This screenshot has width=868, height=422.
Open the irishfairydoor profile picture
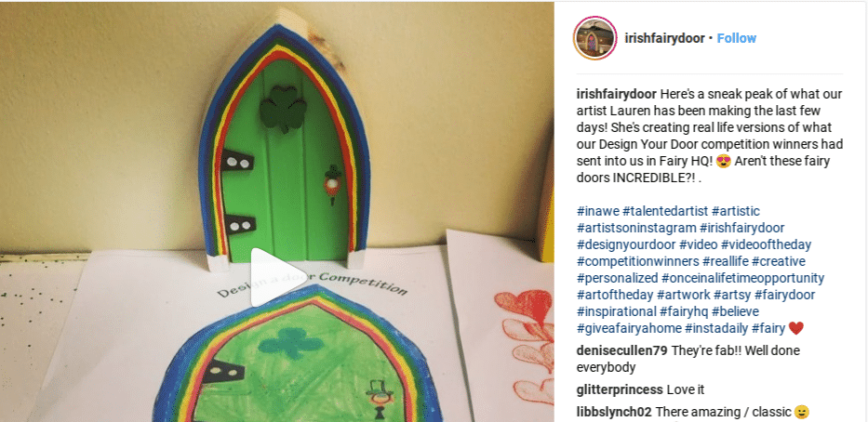595,38
